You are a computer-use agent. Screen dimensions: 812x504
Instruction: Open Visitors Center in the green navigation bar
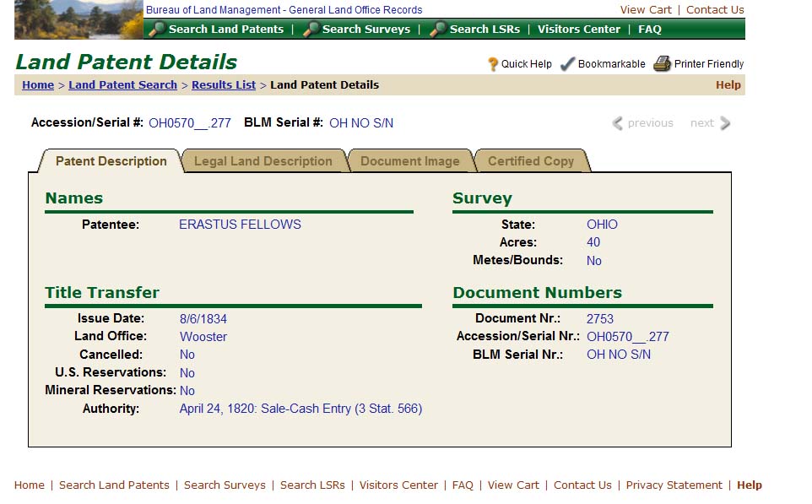click(578, 29)
